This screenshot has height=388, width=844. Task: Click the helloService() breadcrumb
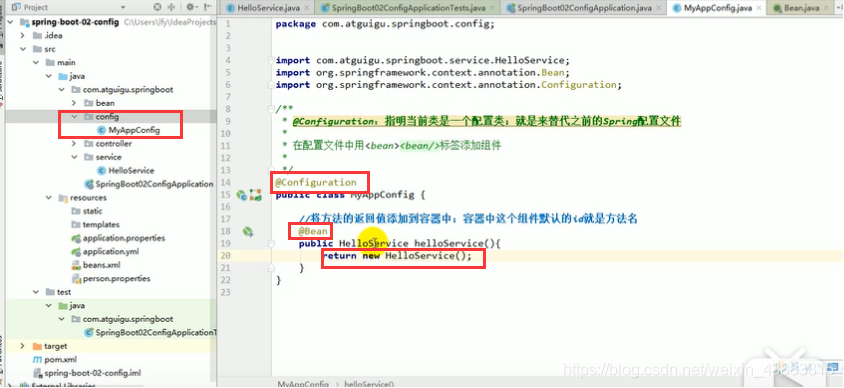pyautogui.click(x=369, y=384)
